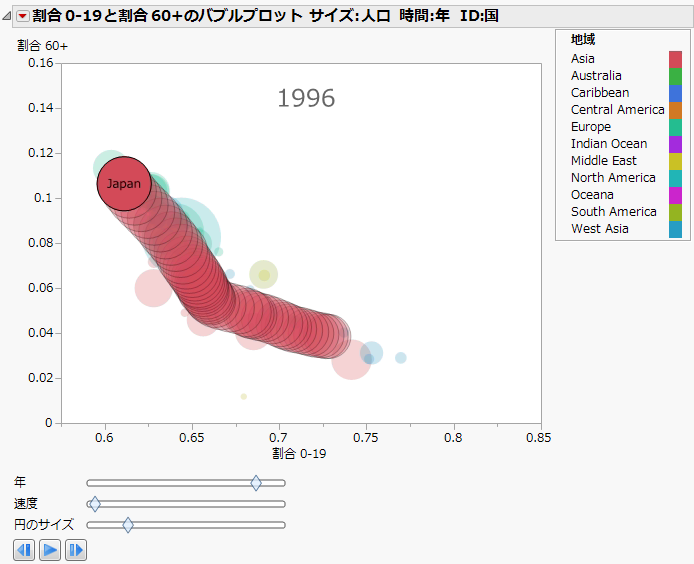
Task: Click the West Asia legend swatch
Action: point(675,229)
